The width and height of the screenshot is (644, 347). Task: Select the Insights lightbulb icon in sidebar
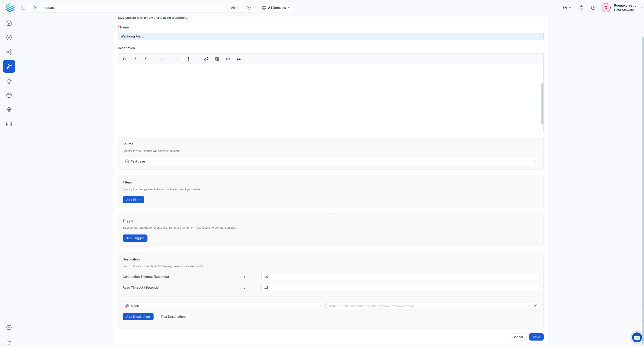[x=9, y=81]
